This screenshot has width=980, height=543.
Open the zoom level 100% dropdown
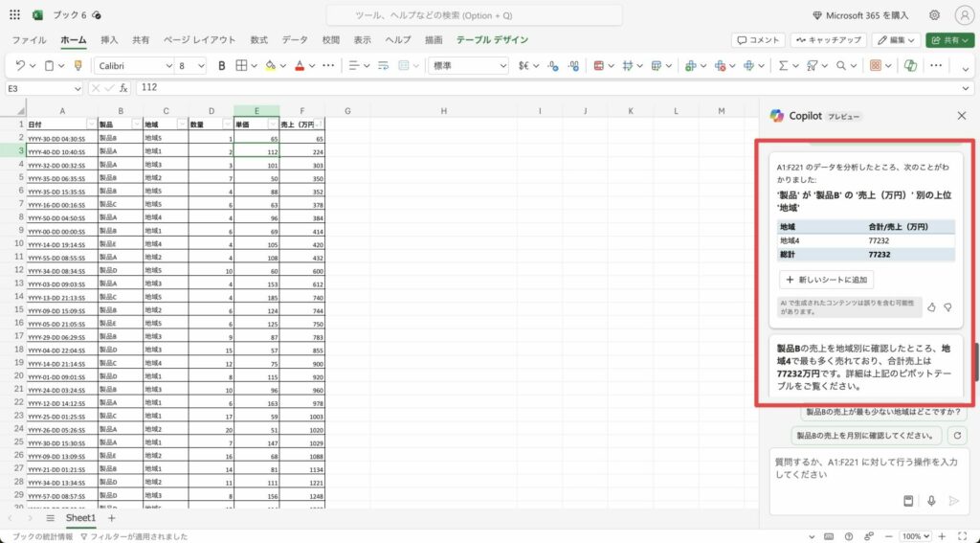pyautogui.click(x=916, y=536)
